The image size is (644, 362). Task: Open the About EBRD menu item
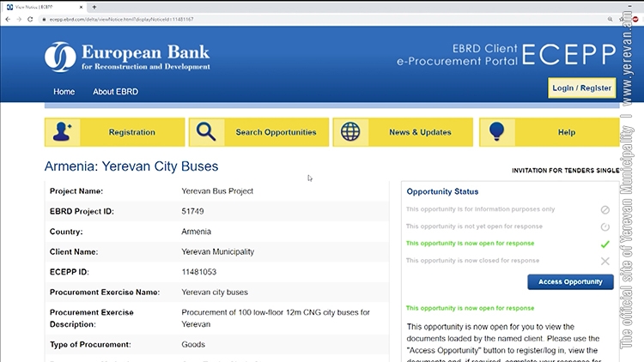tap(115, 92)
